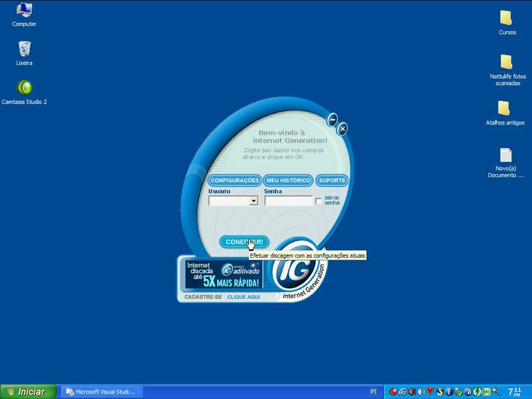Click the green circular arrows tray icon
The image size is (532, 399).
click(477, 392)
